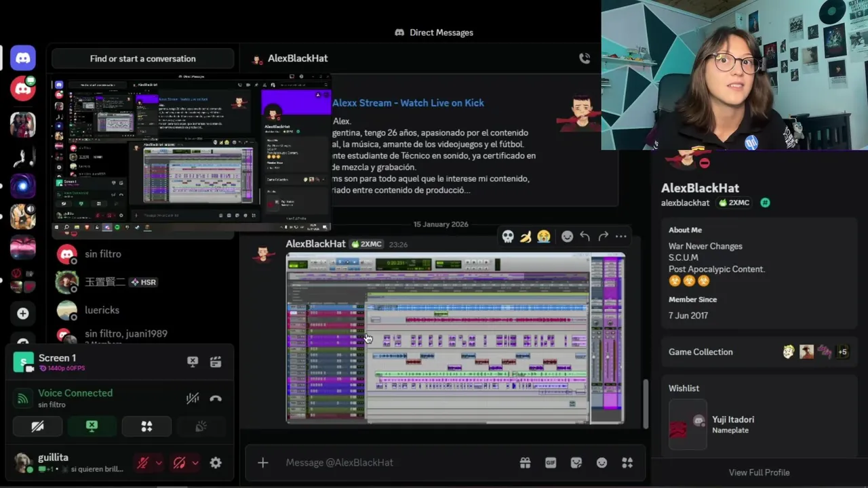Expand the Game Collection +5 badge
This screenshot has height=488, width=868.
(x=842, y=352)
